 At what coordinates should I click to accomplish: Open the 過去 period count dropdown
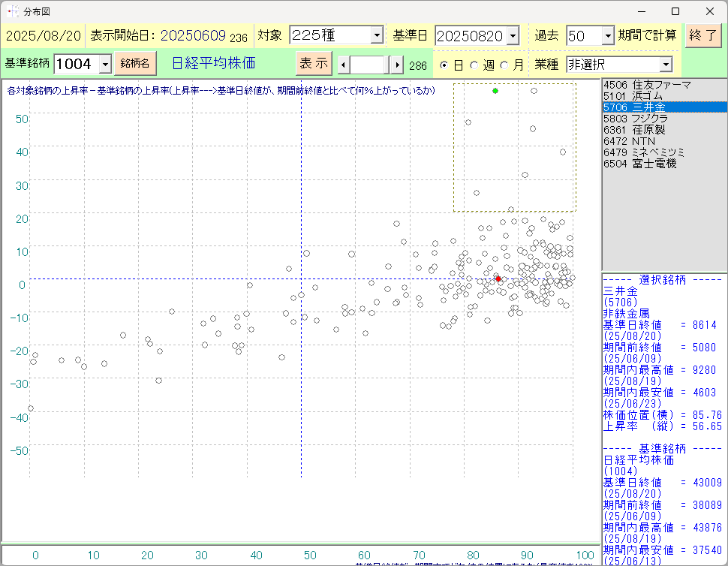[607, 35]
